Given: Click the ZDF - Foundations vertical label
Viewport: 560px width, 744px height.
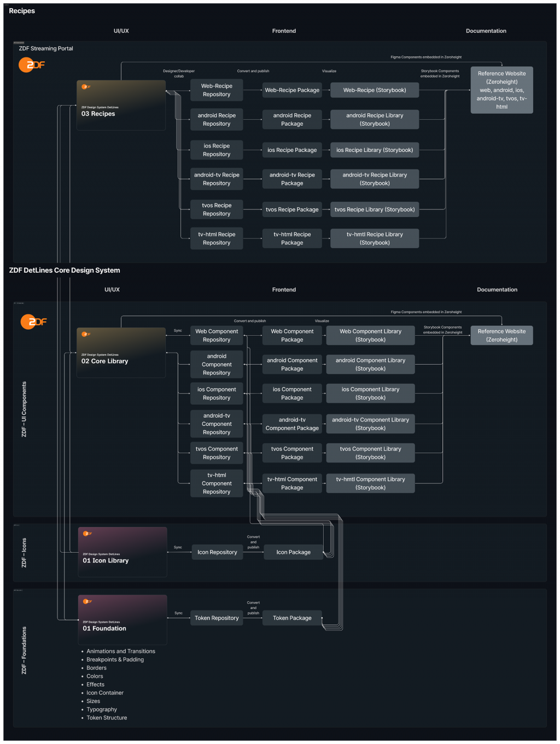Looking at the screenshot, I should [24, 651].
